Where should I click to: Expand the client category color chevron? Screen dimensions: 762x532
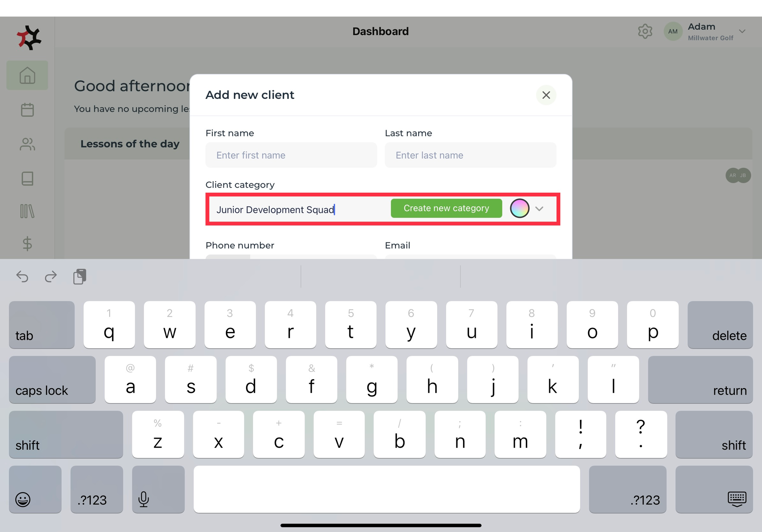pos(539,209)
